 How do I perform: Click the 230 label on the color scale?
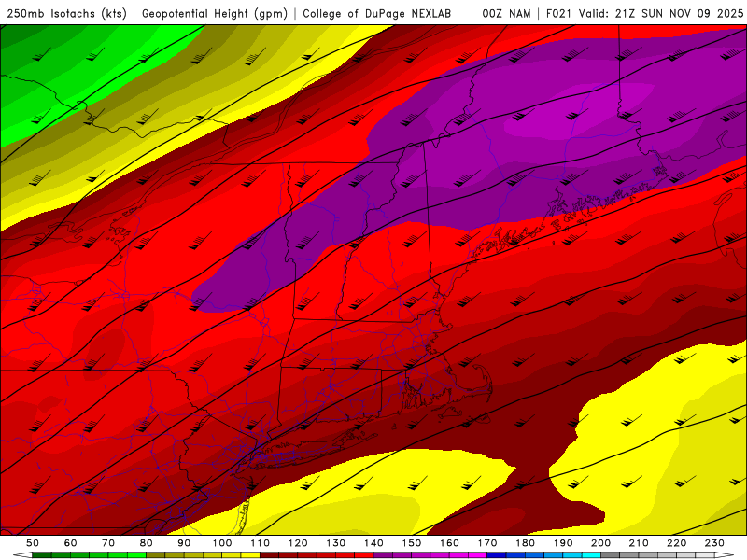[x=714, y=543]
